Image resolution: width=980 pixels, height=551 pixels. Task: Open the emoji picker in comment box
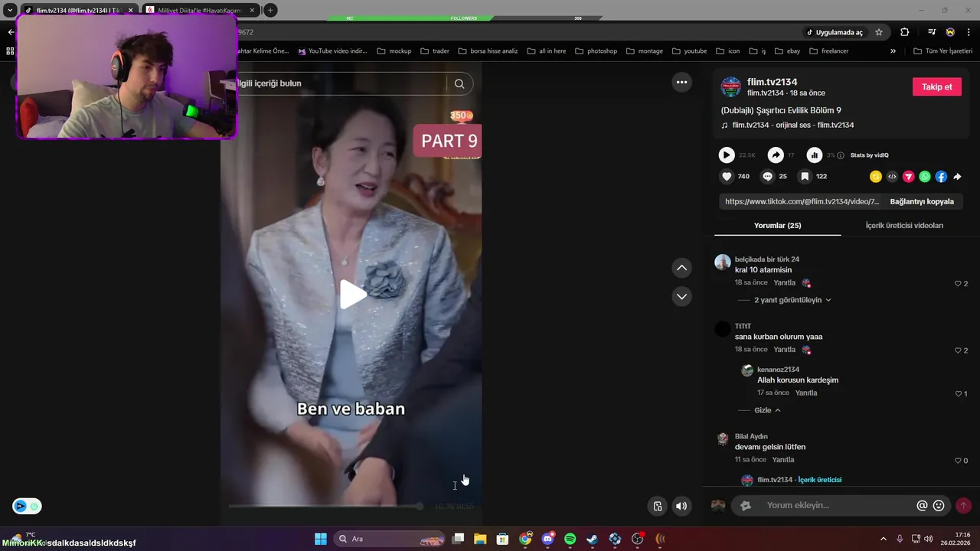point(939,506)
